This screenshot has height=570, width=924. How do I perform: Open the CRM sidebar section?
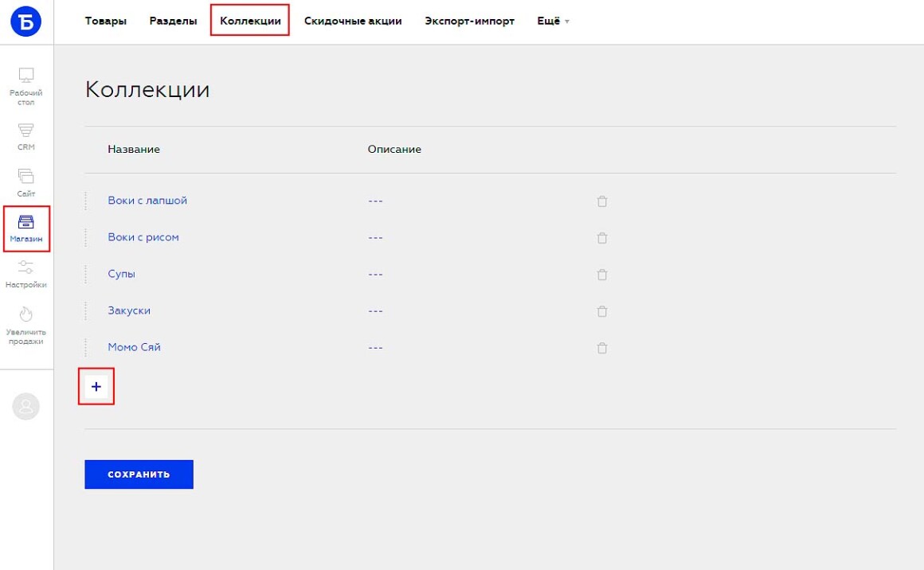[26, 137]
